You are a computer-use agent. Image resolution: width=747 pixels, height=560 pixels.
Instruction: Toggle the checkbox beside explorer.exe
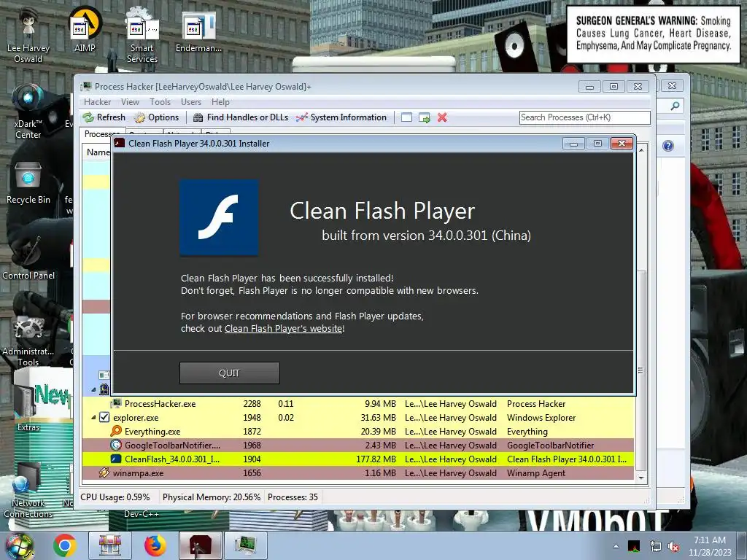(x=104, y=418)
